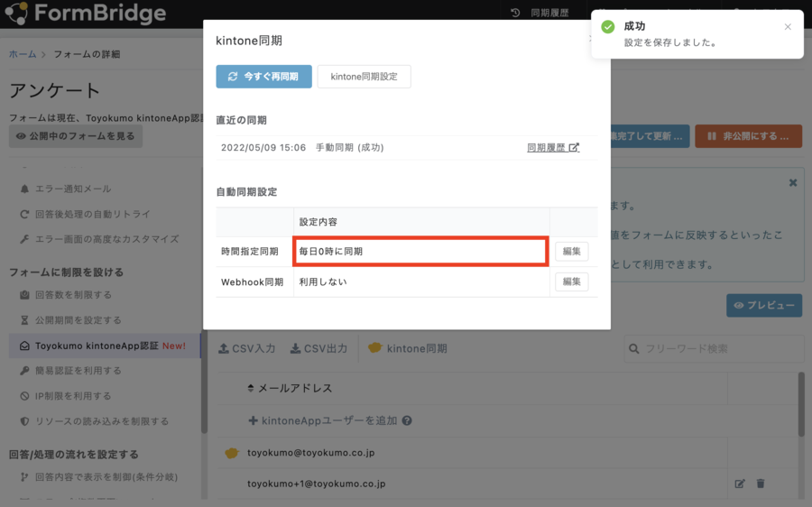
Task: Open 回答数を制限する sidebar item
Action: (73, 295)
